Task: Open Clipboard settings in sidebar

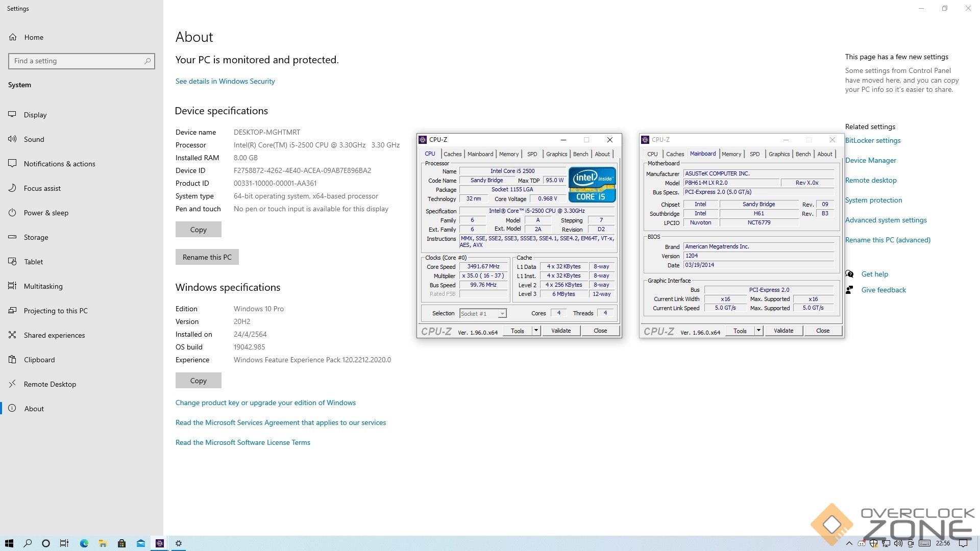Action: [39, 360]
